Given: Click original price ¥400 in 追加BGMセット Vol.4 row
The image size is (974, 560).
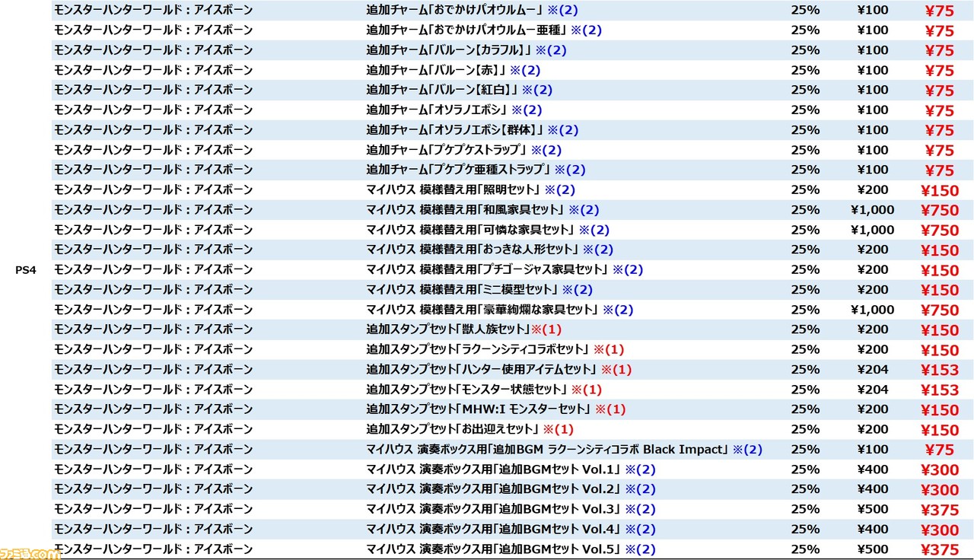Looking at the screenshot, I should point(873,530).
